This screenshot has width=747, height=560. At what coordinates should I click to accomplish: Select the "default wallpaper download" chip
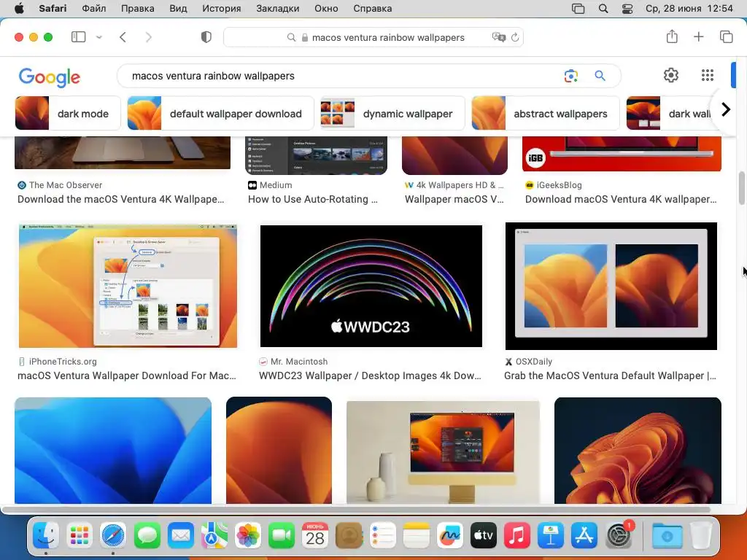[220, 113]
